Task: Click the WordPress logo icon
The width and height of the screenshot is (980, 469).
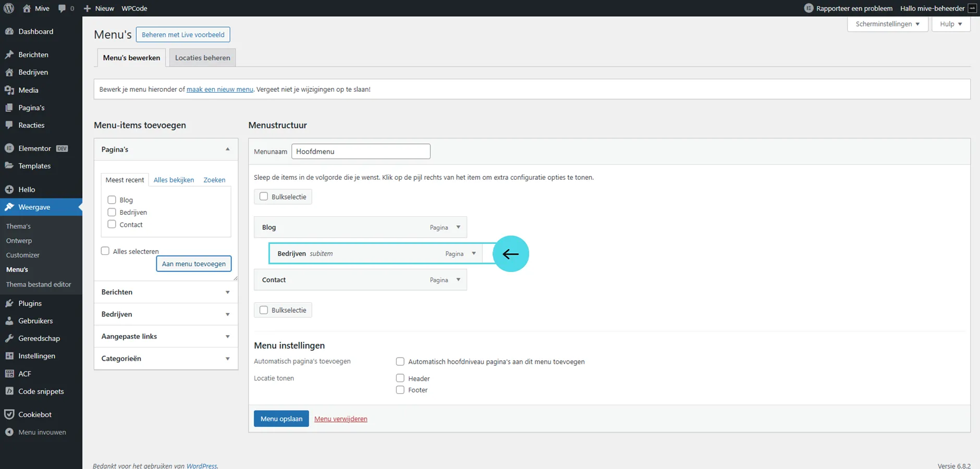Action: coord(9,8)
